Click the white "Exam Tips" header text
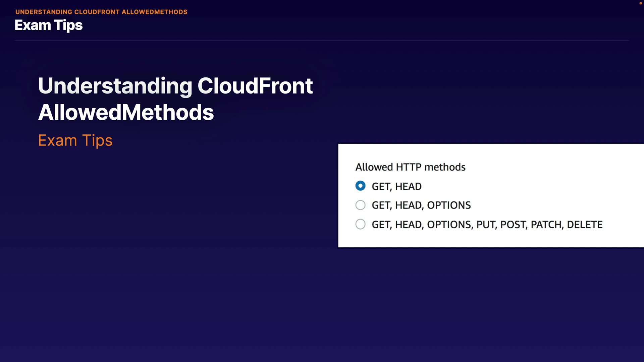The image size is (644, 362). [49, 25]
